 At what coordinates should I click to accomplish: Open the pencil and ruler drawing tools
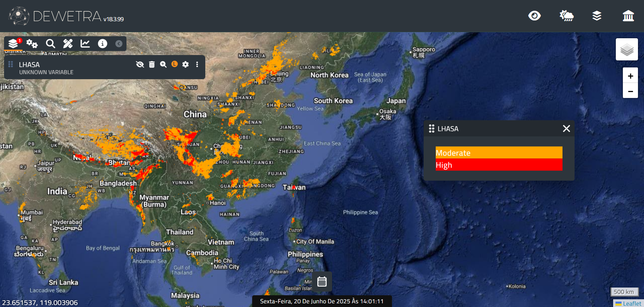point(68,44)
